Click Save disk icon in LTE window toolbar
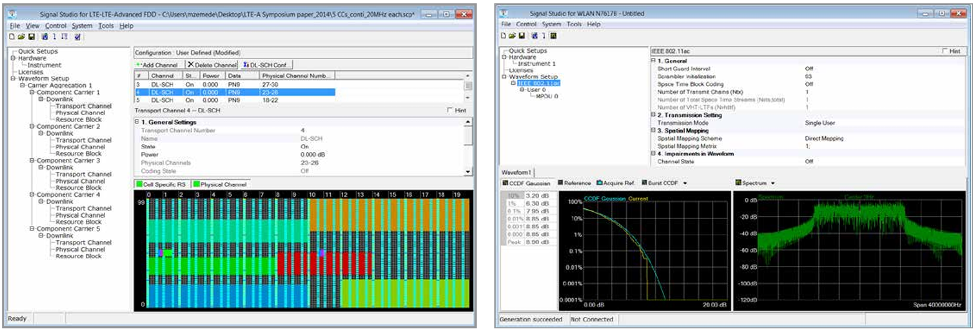The image size is (980, 335). pos(31,37)
